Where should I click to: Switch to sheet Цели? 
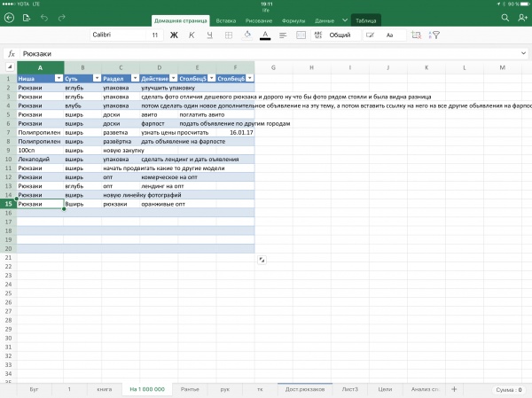point(385,389)
